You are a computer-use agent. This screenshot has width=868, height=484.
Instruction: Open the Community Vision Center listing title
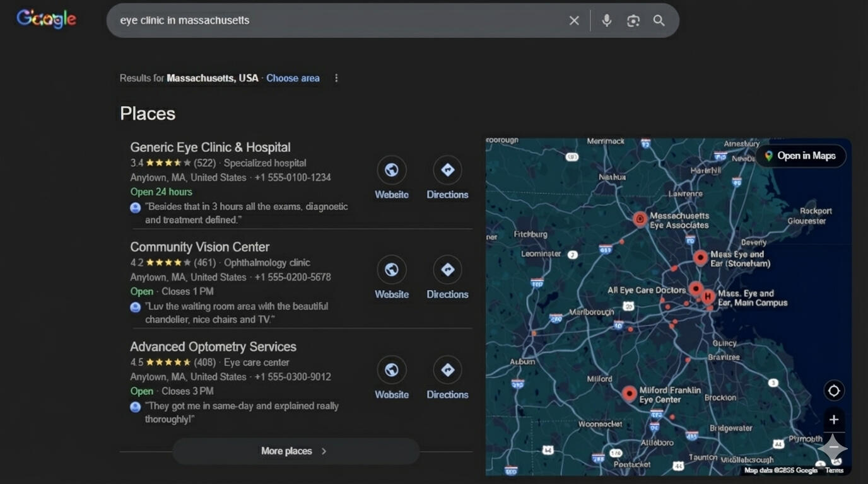(199, 247)
